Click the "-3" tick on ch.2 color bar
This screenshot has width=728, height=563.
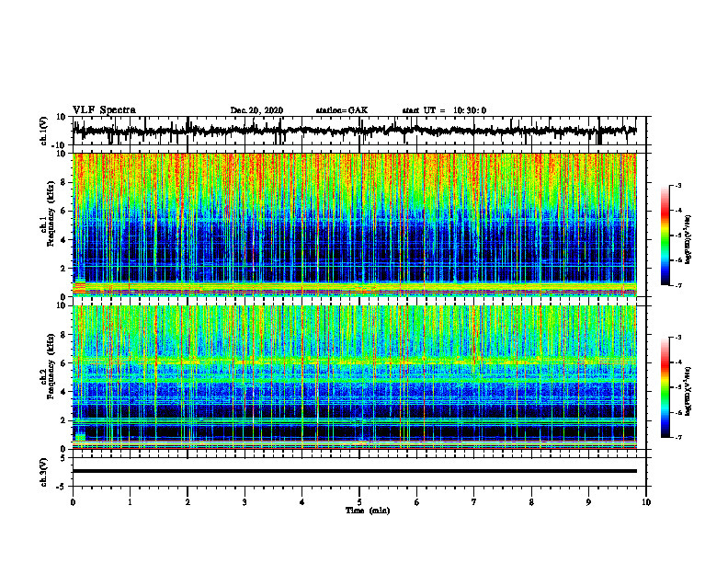[x=677, y=338]
